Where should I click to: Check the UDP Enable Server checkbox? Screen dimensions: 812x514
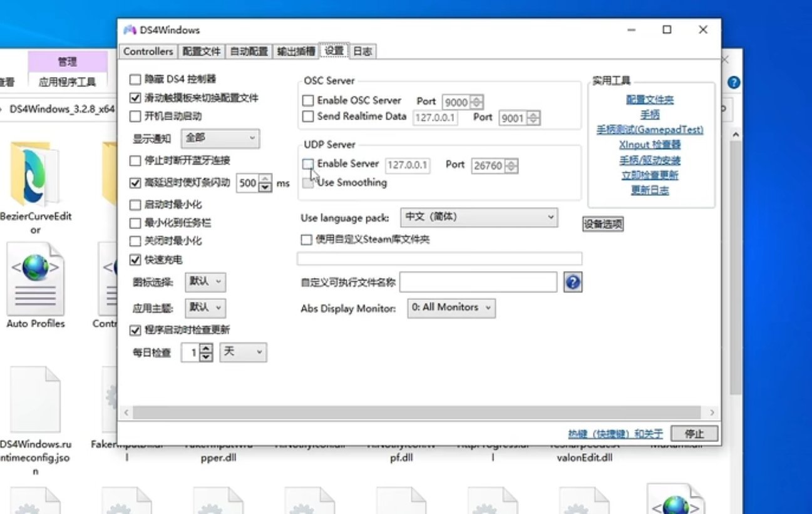308,164
